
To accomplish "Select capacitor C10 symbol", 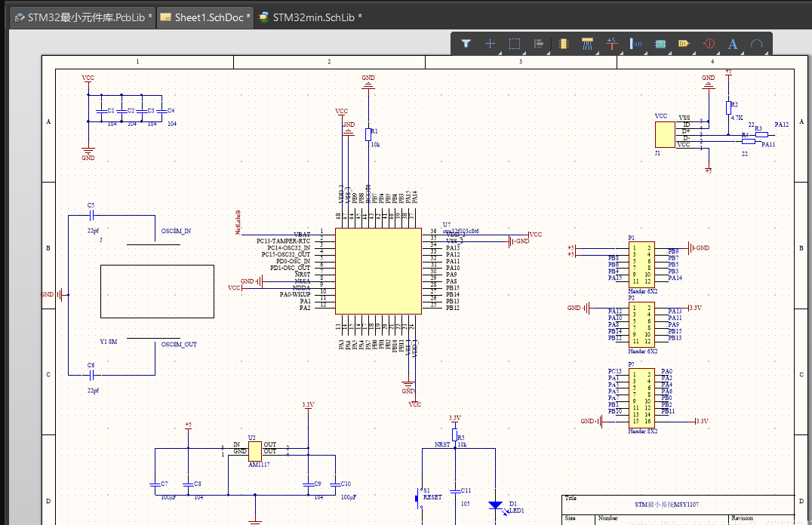I will point(335,484).
